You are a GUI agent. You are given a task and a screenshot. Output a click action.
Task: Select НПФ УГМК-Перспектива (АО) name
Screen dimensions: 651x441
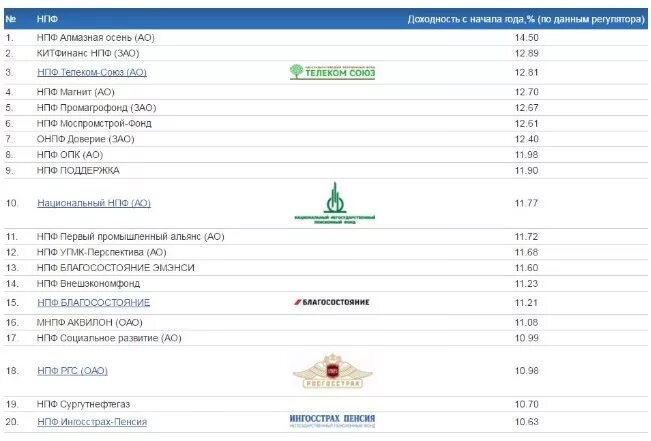click(102, 252)
